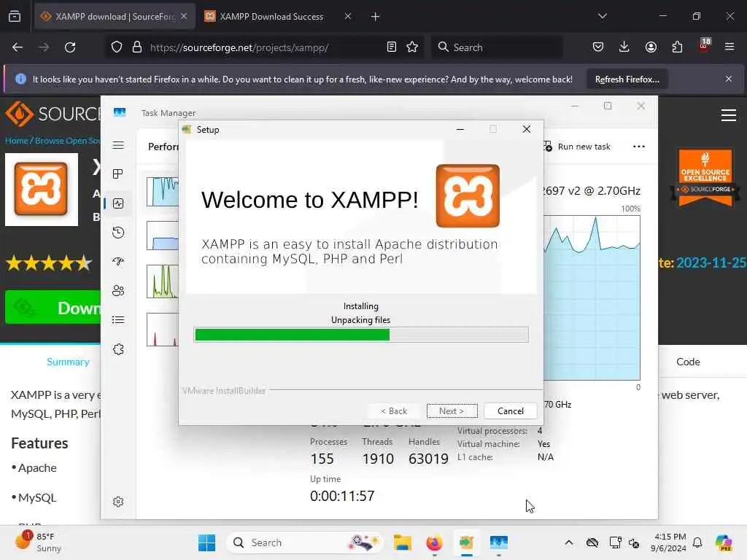Select the green Disk graph thumbnail
Viewport: 747px width, 560px height.
click(x=163, y=281)
